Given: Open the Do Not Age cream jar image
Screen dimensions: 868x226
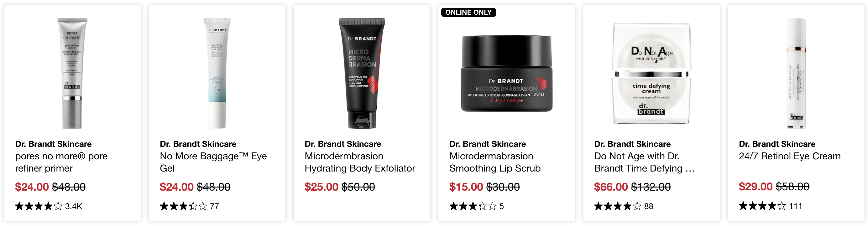Looking at the screenshot, I should [651, 74].
